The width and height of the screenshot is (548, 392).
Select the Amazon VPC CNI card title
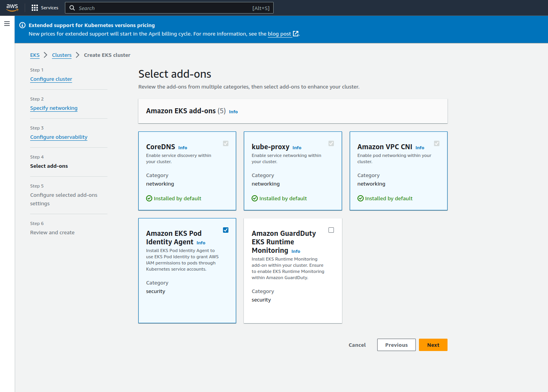[x=385, y=147]
